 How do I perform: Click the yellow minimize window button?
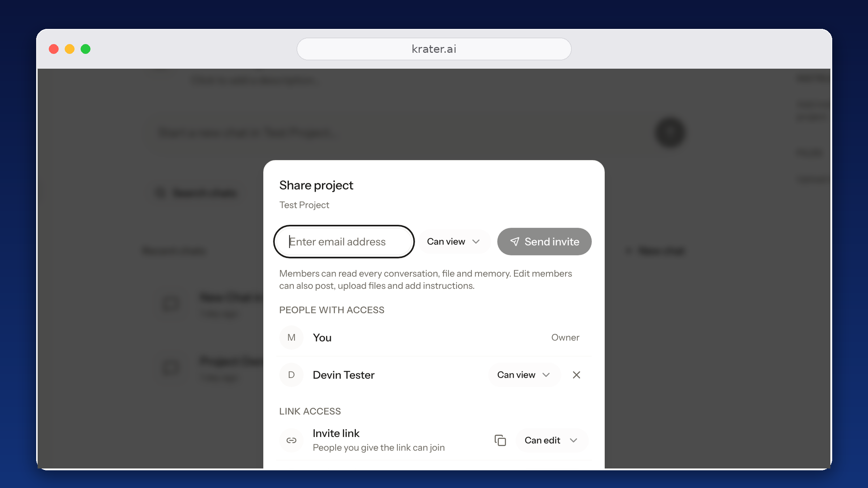[x=70, y=49]
